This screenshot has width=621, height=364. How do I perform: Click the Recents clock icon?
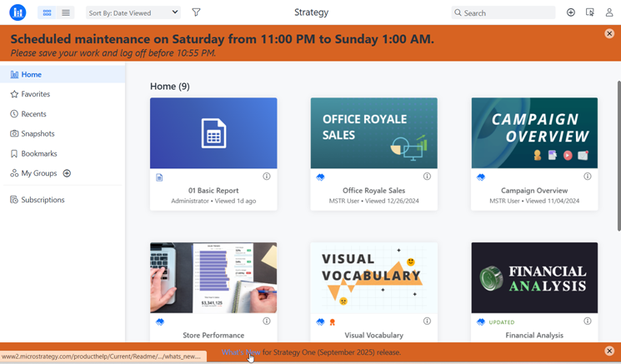pos(14,114)
